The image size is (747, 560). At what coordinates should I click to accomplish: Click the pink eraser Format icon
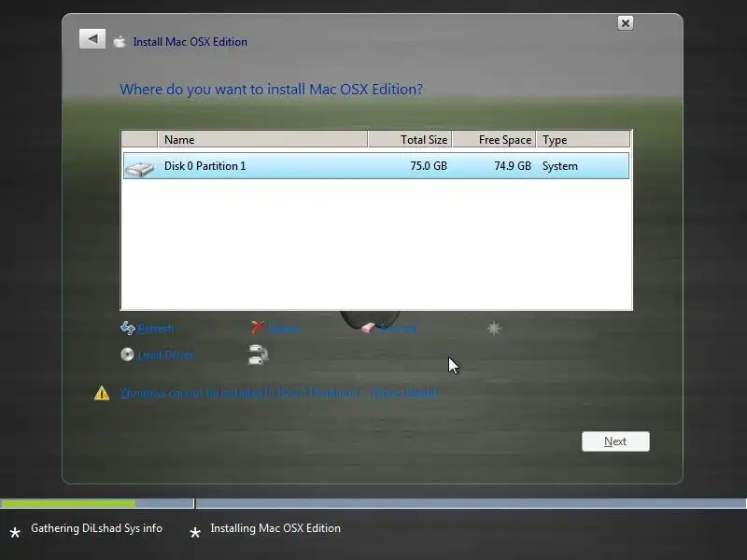(368, 328)
